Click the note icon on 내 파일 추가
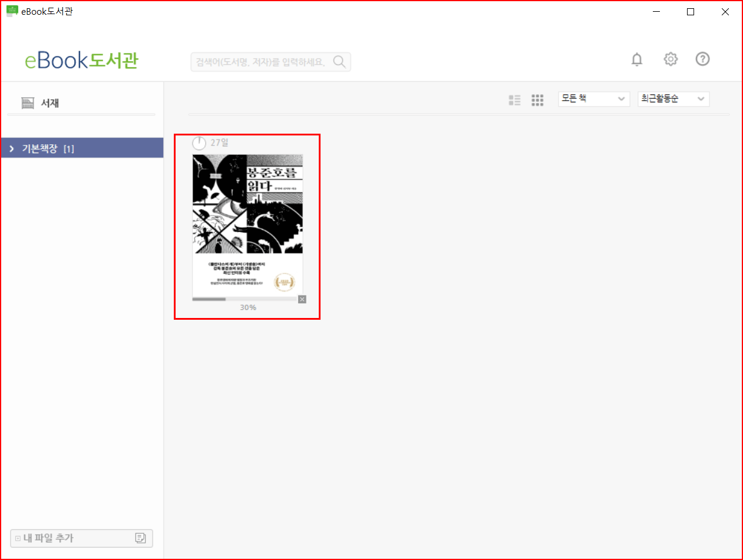The height and width of the screenshot is (560, 743). pos(140,538)
